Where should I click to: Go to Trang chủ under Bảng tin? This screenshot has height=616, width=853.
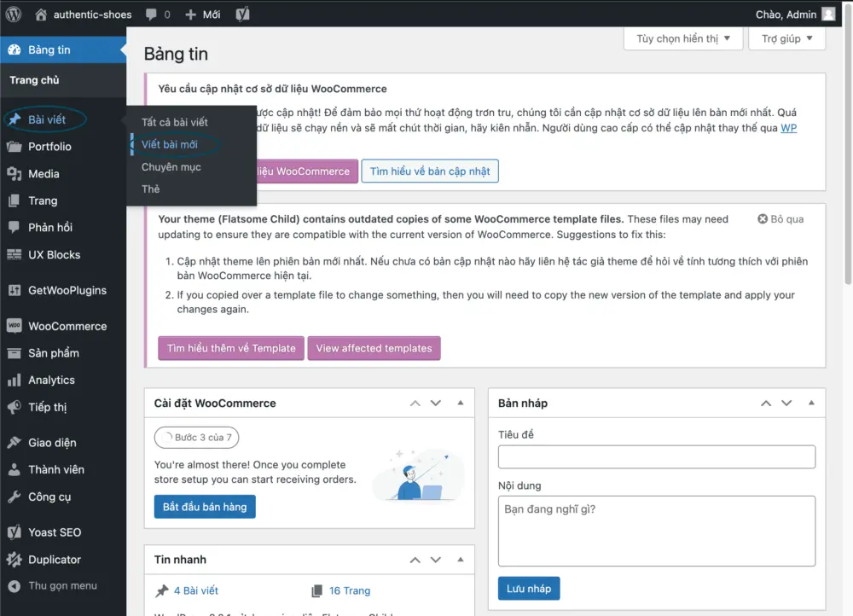(34, 80)
